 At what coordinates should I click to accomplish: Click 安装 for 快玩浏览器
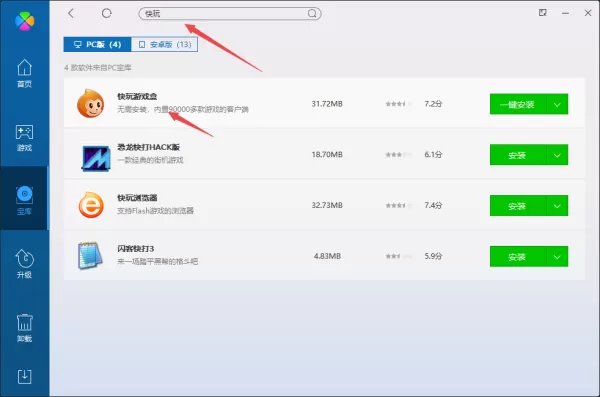tap(518, 206)
